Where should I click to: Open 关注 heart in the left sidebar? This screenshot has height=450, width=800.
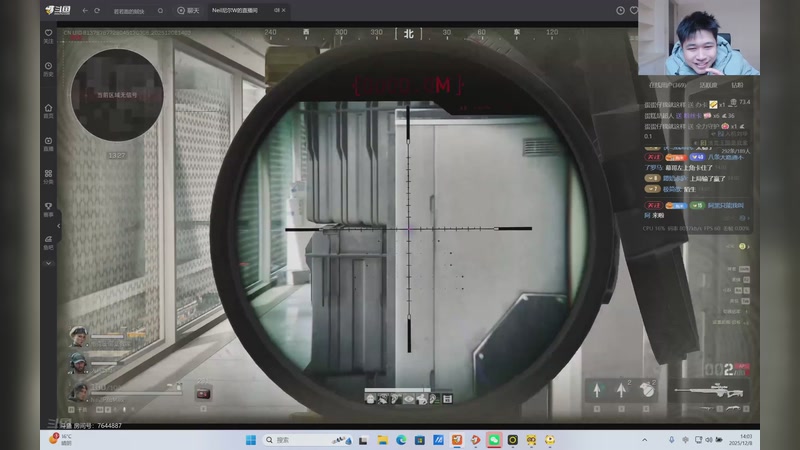pyautogui.click(x=48, y=36)
